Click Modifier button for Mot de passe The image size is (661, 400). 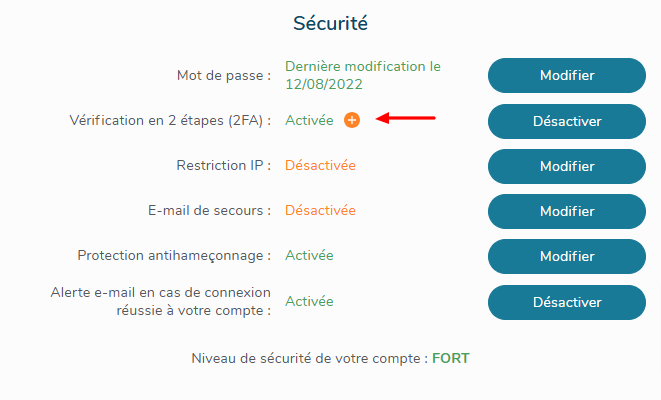(x=566, y=75)
